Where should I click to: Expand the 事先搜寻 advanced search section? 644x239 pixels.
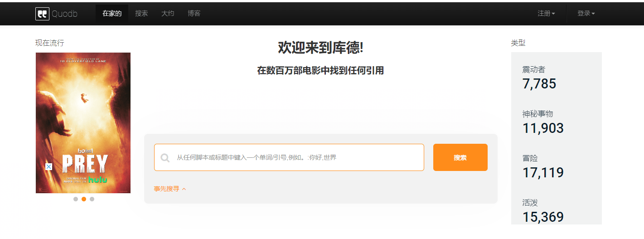click(x=170, y=189)
